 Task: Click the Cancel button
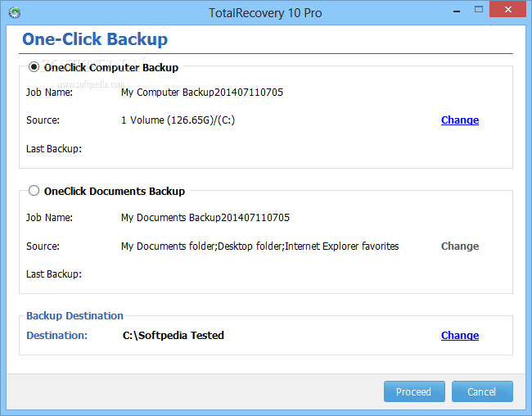482,391
